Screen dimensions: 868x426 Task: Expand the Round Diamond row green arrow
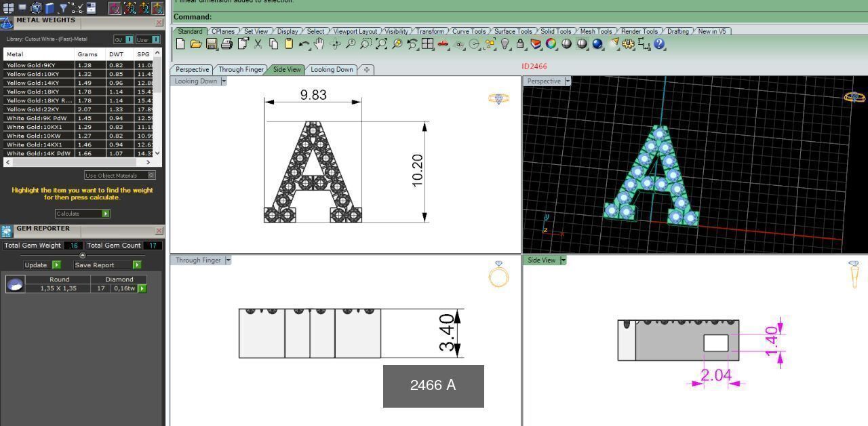(142, 288)
